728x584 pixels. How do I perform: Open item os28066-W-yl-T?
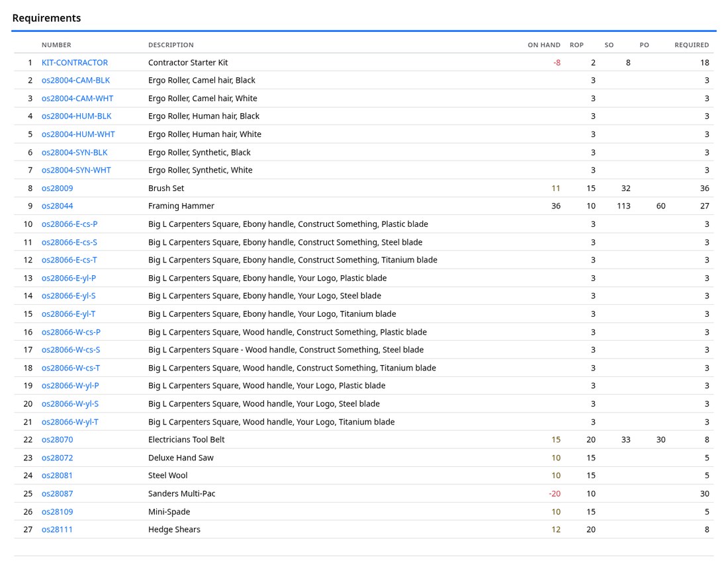pos(70,422)
